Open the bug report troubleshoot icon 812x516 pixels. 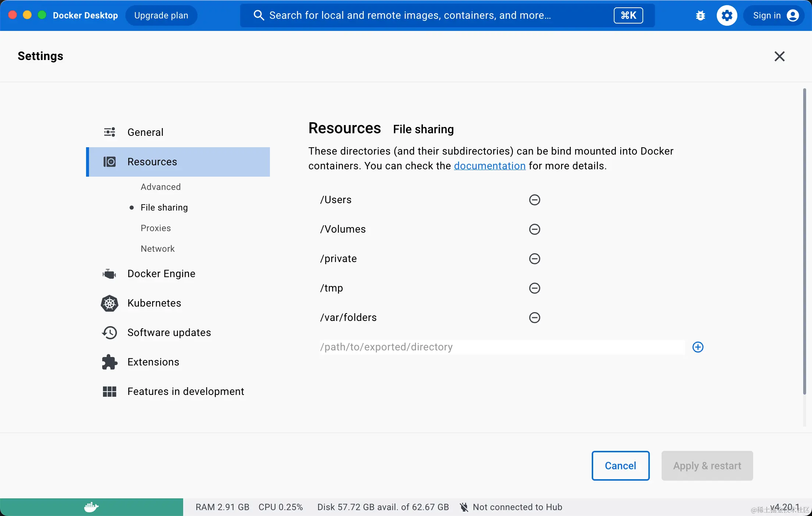pos(701,15)
